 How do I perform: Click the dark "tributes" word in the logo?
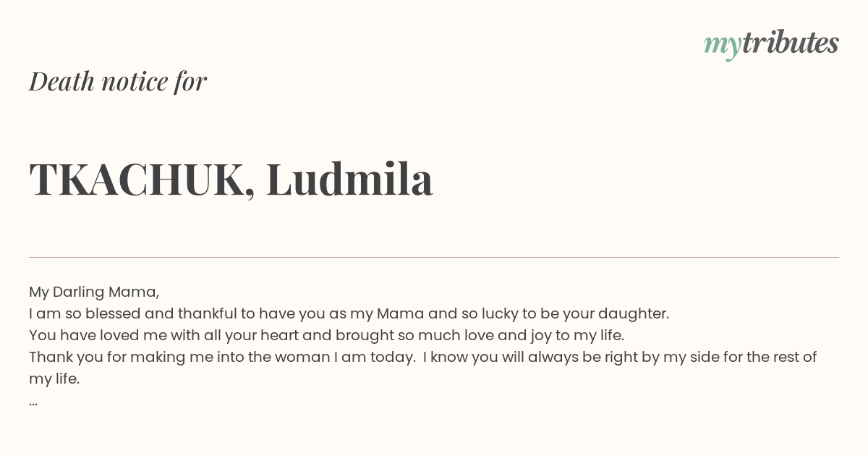point(791,43)
